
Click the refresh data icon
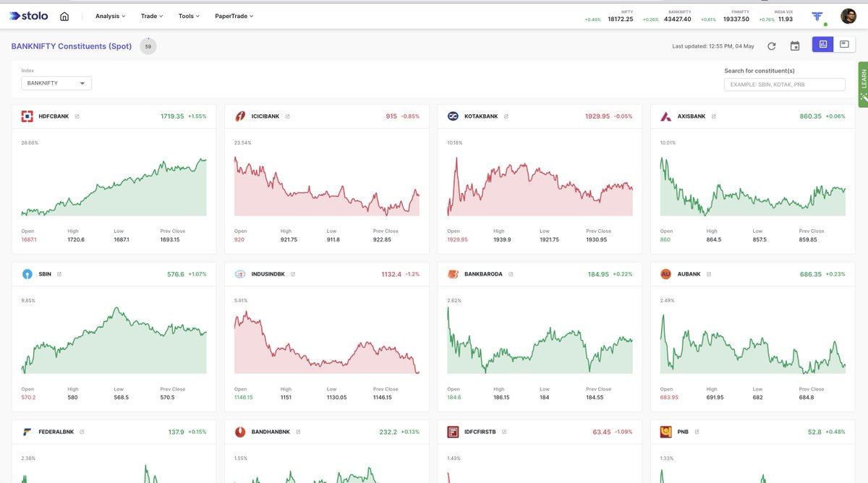(x=772, y=46)
